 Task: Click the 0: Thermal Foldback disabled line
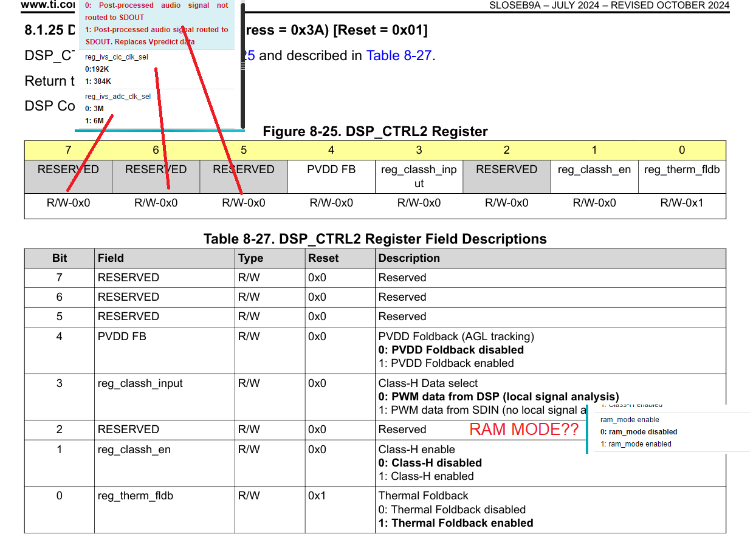point(452,510)
